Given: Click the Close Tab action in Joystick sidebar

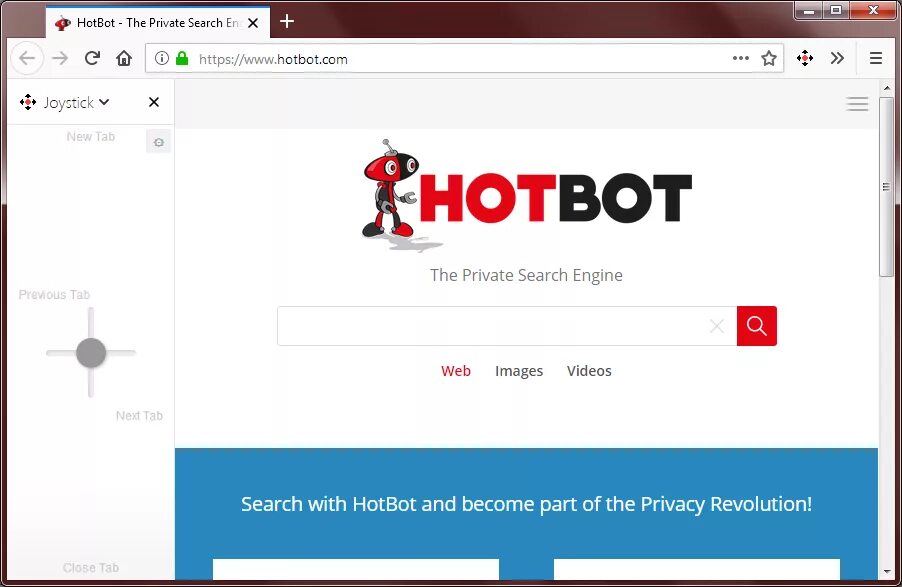Looking at the screenshot, I should pos(90,567).
